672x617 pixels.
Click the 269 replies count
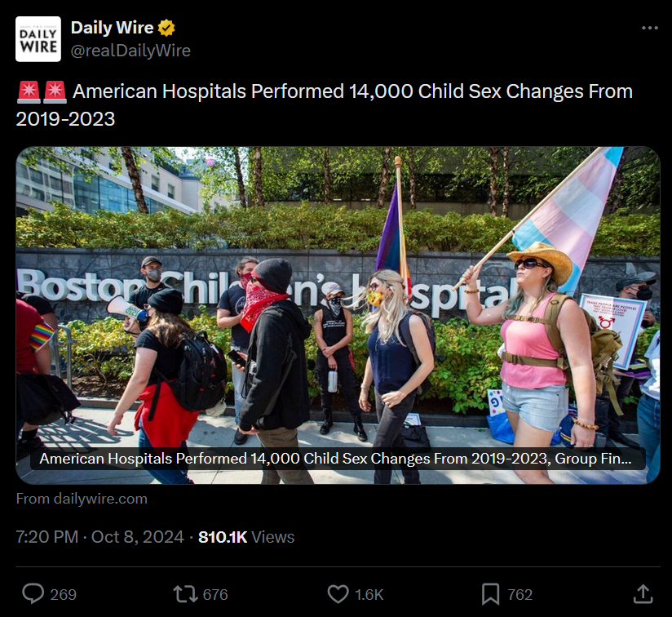pos(64,595)
